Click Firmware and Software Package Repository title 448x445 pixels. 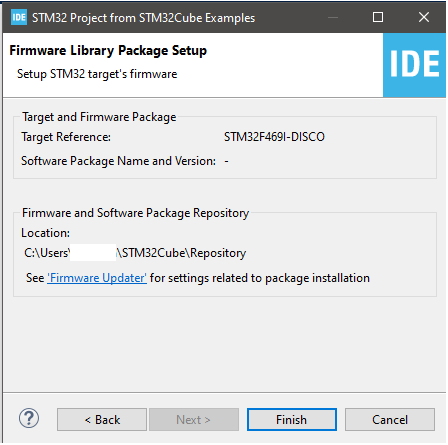tap(136, 213)
